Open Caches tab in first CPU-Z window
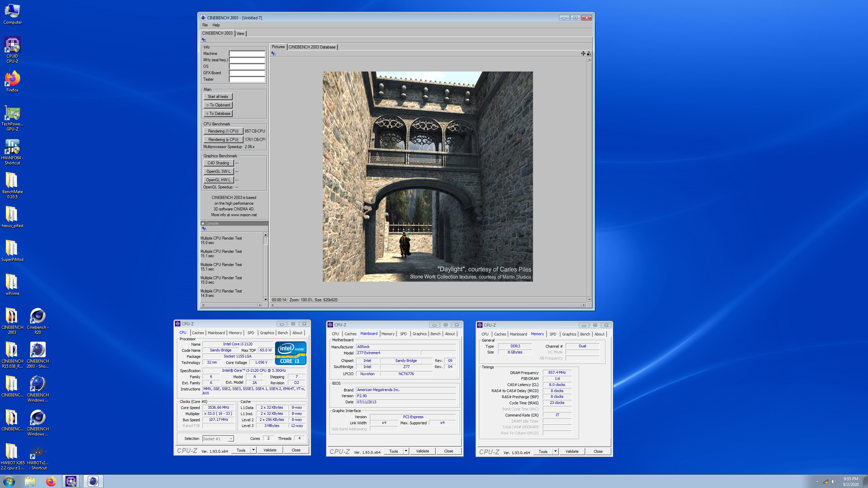The image size is (868, 488). (x=198, y=333)
